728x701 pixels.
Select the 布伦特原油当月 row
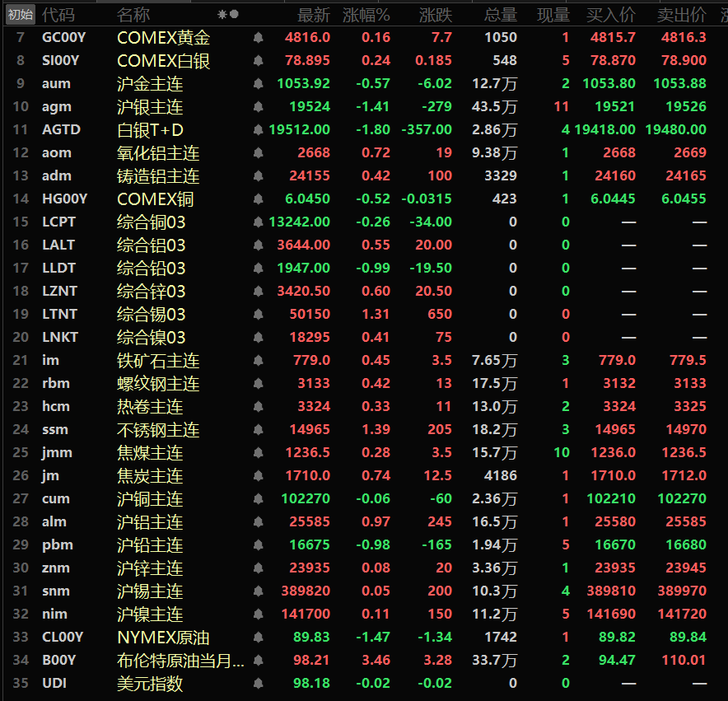(180, 661)
